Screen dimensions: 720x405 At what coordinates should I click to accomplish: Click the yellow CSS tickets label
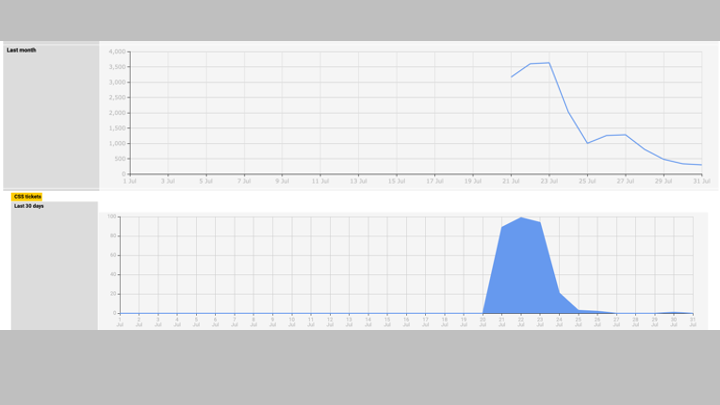pos(27,197)
